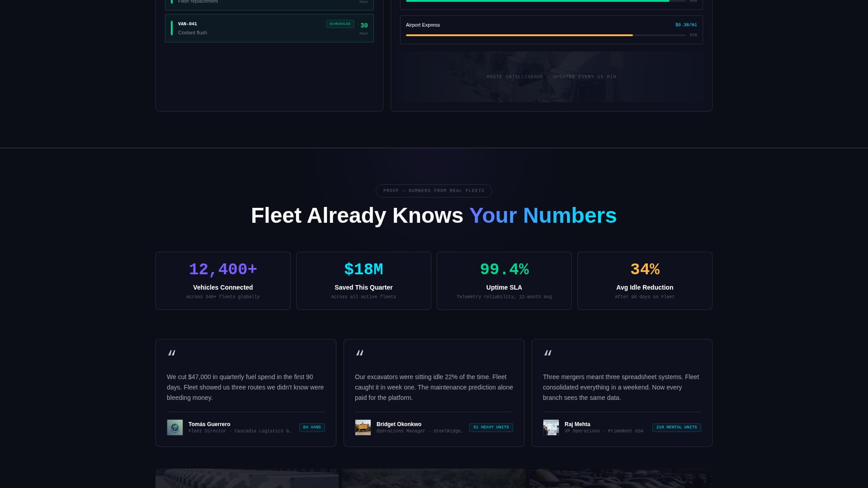This screenshot has width=868, height=488.
Task: Select the $18M Saved This Quarter stat card
Action: pyautogui.click(x=363, y=280)
